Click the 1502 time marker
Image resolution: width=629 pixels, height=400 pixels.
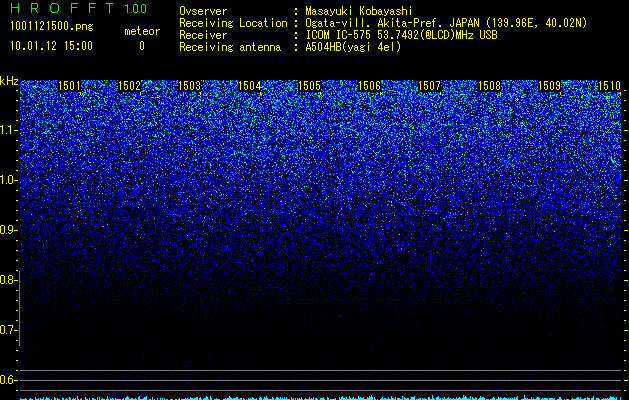(x=129, y=86)
